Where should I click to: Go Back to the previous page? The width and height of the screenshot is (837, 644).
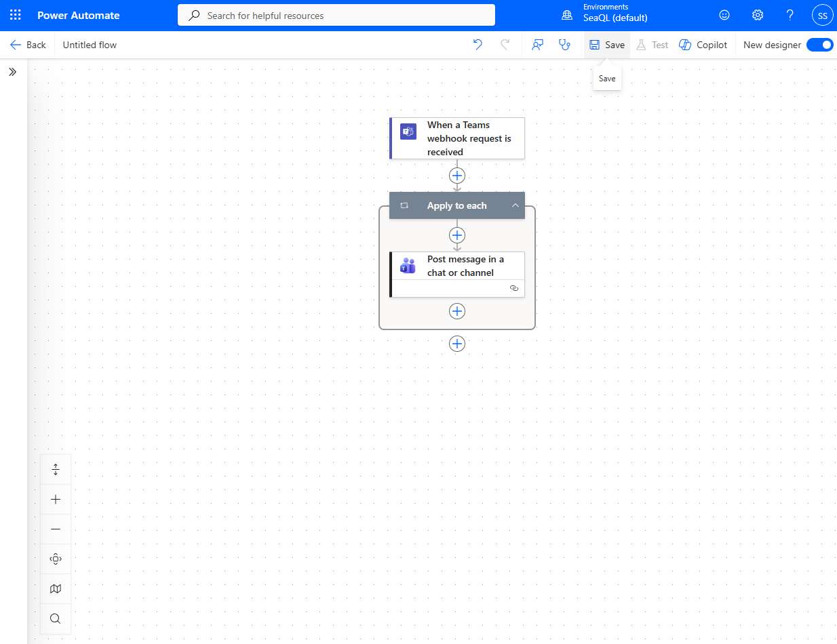click(28, 45)
